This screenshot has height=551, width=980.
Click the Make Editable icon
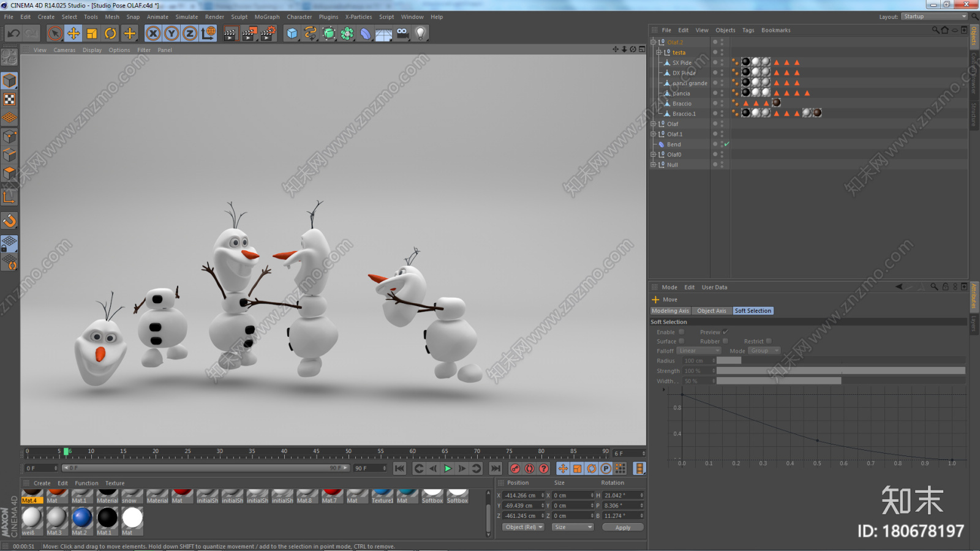9,57
